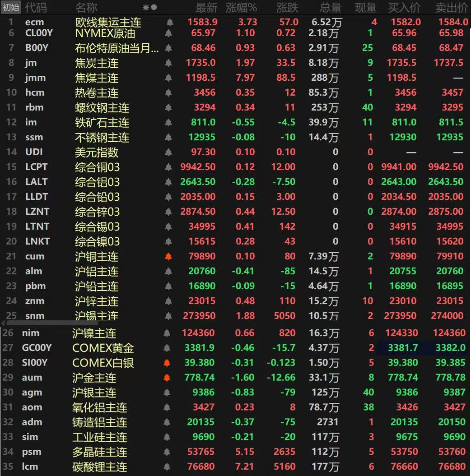Toggle the alert bell for 美元指数
This screenshot has width=471, height=476.
coord(168,152)
